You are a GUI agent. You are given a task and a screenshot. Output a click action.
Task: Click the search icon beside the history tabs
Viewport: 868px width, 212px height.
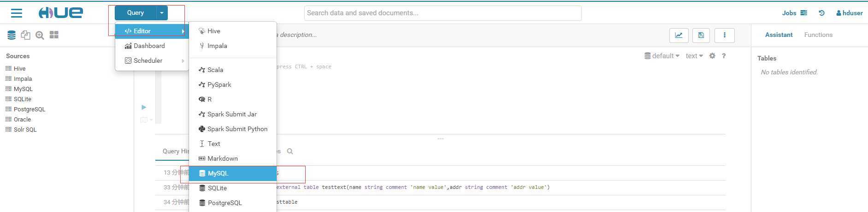point(290,151)
